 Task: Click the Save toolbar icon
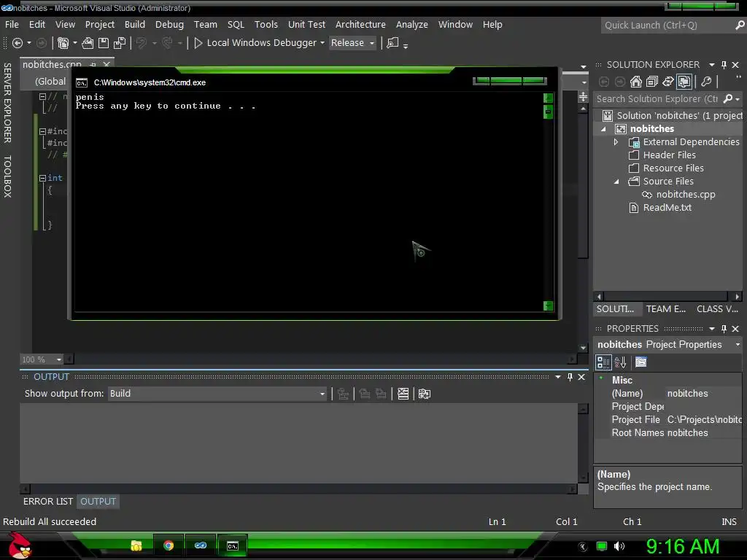pos(104,43)
